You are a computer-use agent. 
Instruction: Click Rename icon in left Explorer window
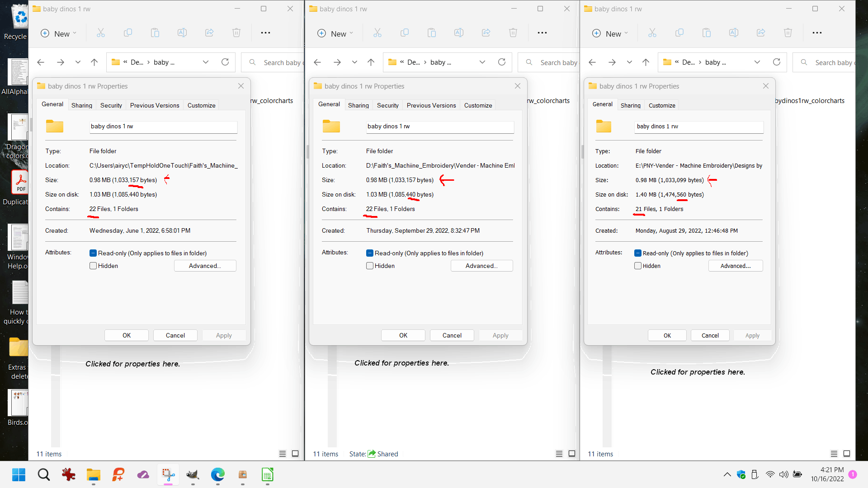(x=182, y=33)
